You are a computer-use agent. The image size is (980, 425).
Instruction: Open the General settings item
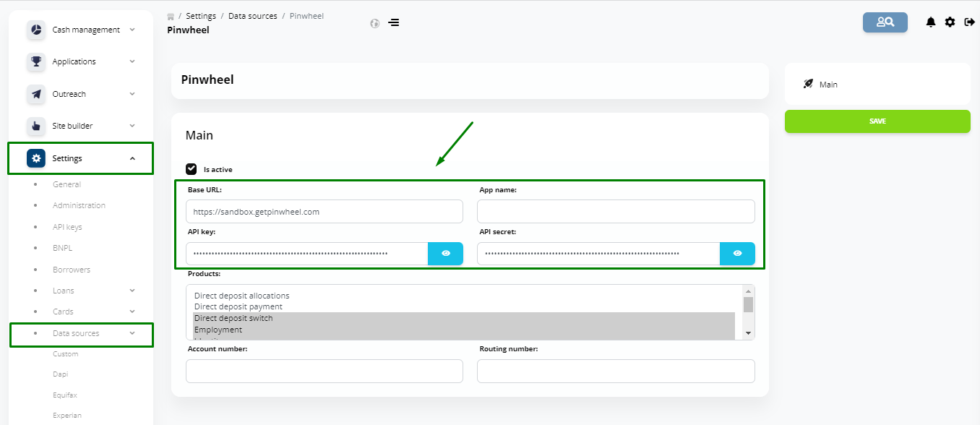pyautogui.click(x=66, y=184)
